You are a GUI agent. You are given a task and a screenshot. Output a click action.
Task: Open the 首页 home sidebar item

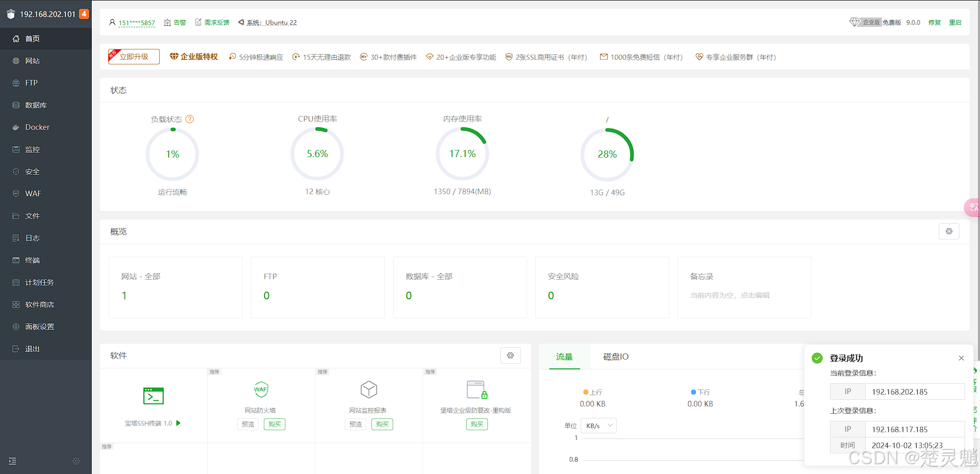point(46,39)
